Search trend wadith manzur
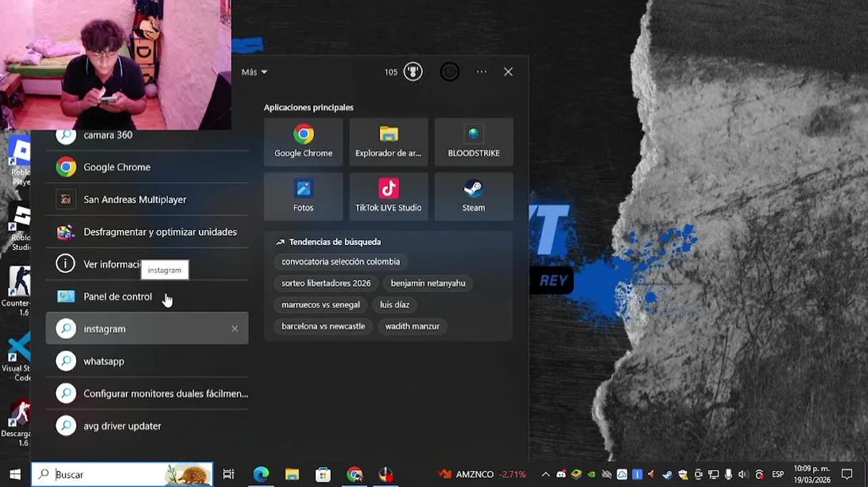 click(x=412, y=327)
